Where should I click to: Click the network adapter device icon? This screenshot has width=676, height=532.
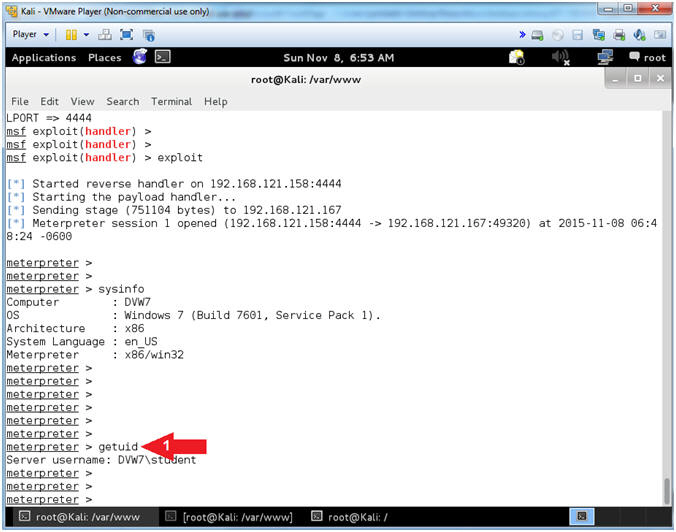[598, 35]
